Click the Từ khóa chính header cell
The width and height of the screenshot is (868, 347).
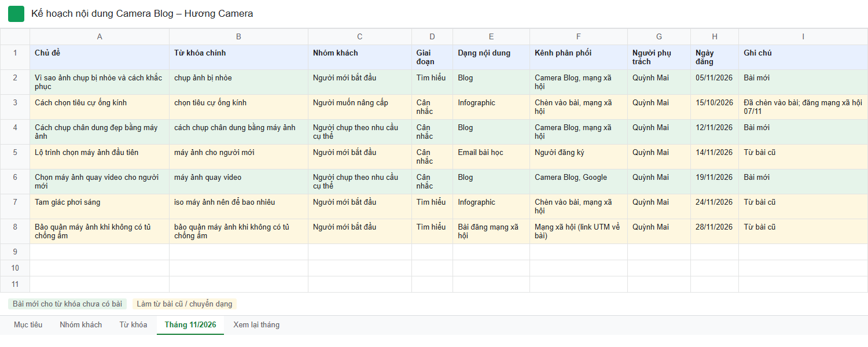[x=239, y=57]
